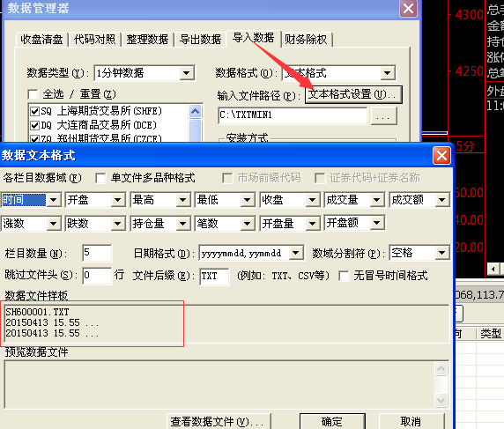
Task: Click the exchange list scroll up arrow
Action: (x=195, y=112)
